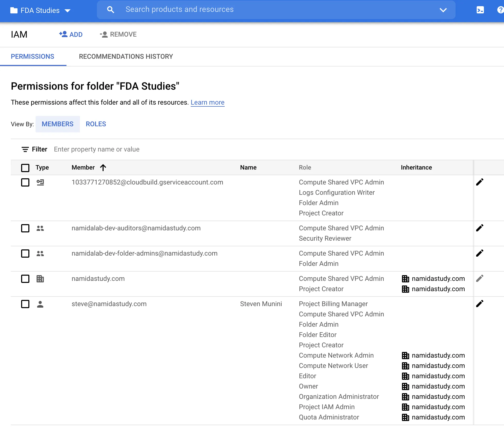The image size is (504, 438).
Task: Open the FDA Studies folder selector dropdown
Action: (40, 11)
